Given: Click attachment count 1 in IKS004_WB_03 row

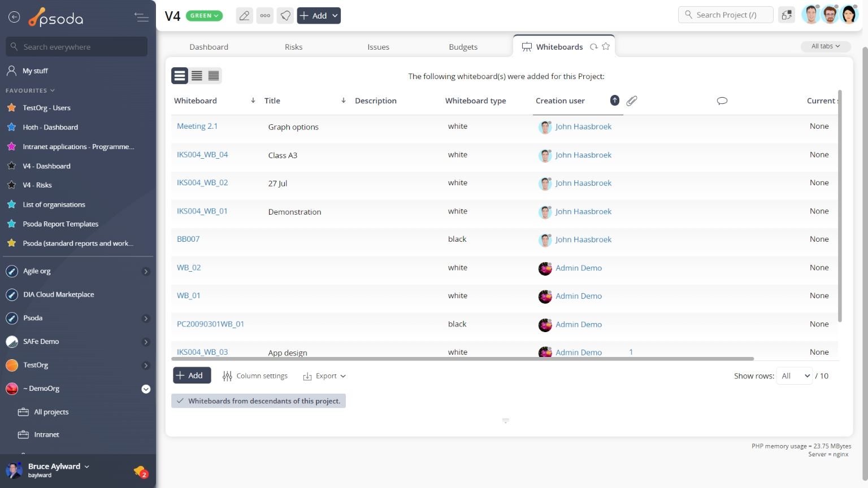Looking at the screenshot, I should tap(631, 352).
